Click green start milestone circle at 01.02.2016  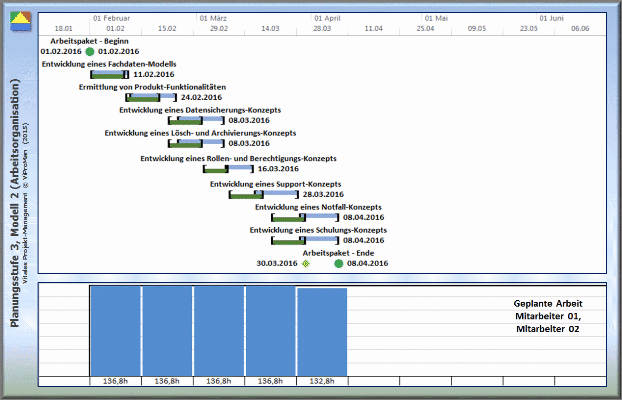[x=90, y=50]
